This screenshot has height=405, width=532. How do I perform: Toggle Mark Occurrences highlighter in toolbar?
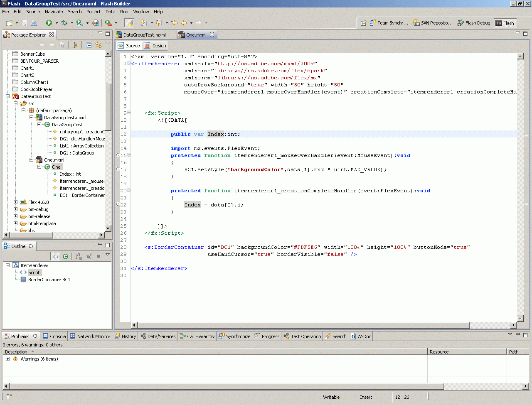click(129, 23)
